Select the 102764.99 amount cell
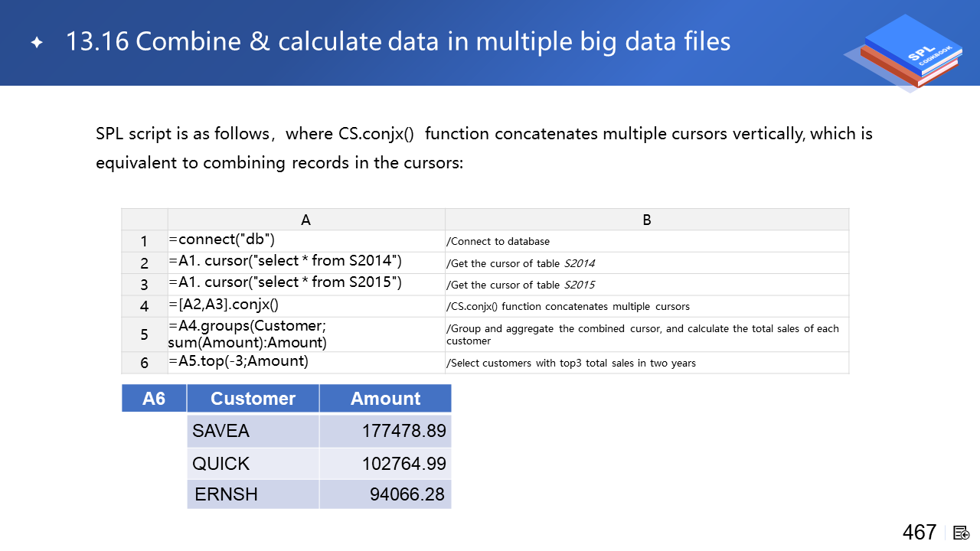980x551 pixels. coord(385,464)
